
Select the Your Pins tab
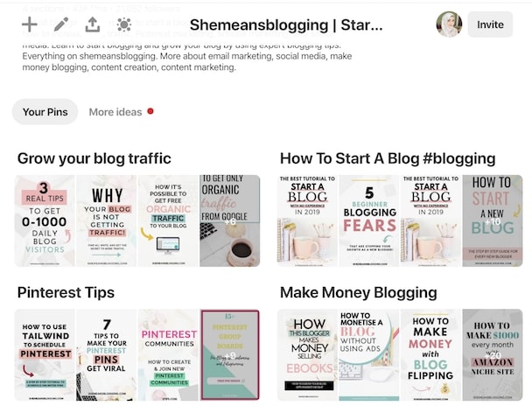[45, 112]
